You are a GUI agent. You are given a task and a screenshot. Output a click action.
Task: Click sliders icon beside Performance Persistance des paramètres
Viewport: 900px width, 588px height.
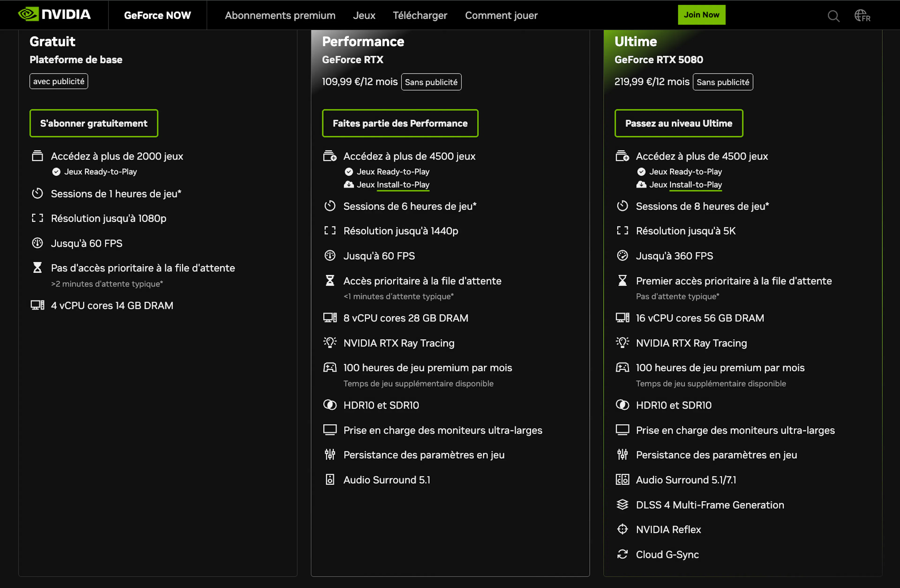(330, 455)
